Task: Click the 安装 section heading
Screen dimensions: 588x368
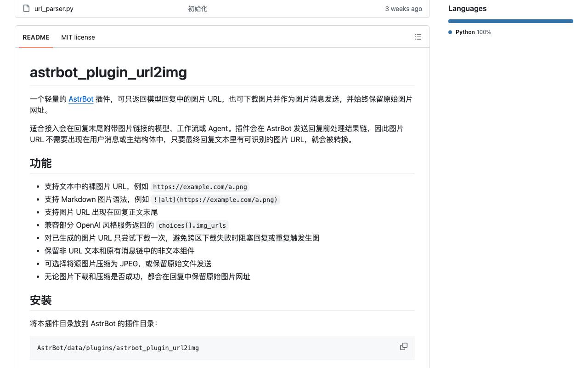Action: (41, 300)
